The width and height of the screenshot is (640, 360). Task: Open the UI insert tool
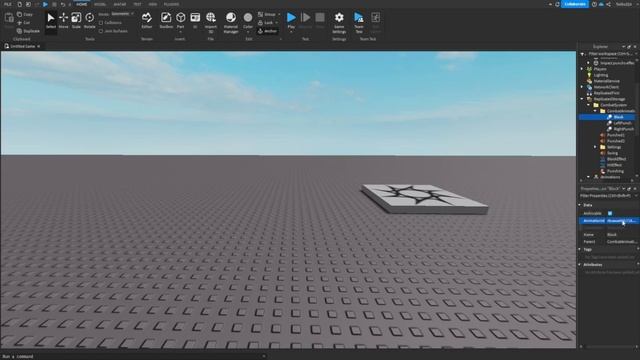tap(195, 20)
